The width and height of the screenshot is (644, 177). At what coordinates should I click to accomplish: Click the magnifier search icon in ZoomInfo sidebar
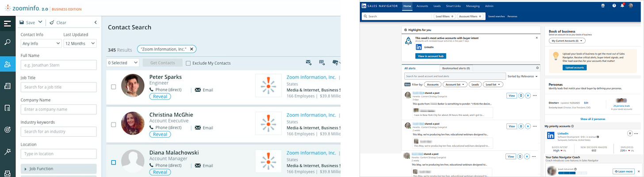click(x=8, y=42)
